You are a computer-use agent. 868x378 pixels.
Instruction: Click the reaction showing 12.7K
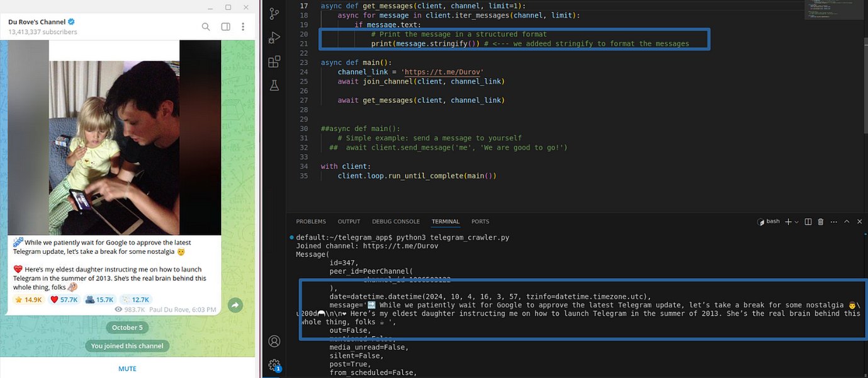point(135,300)
